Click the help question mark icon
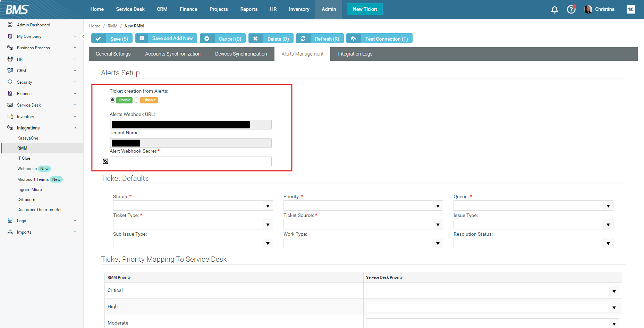The height and width of the screenshot is (328, 644). [571, 9]
